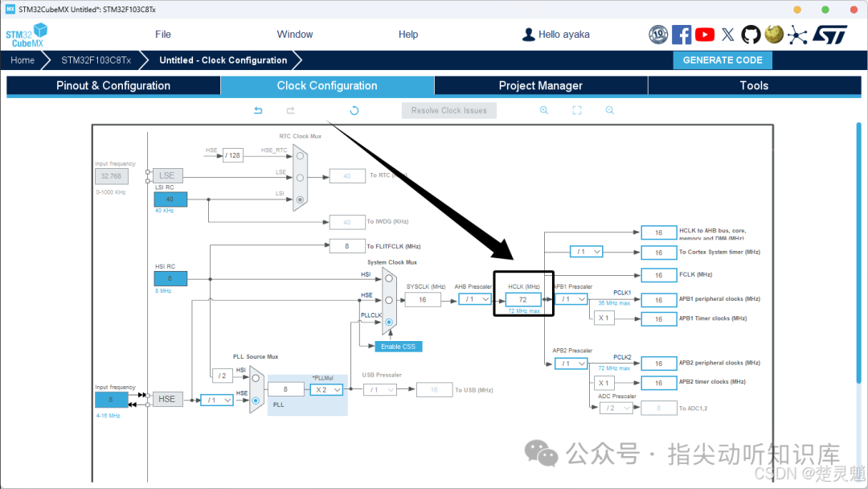
Task: Select HSE in System Clock Mux
Action: coord(389,300)
